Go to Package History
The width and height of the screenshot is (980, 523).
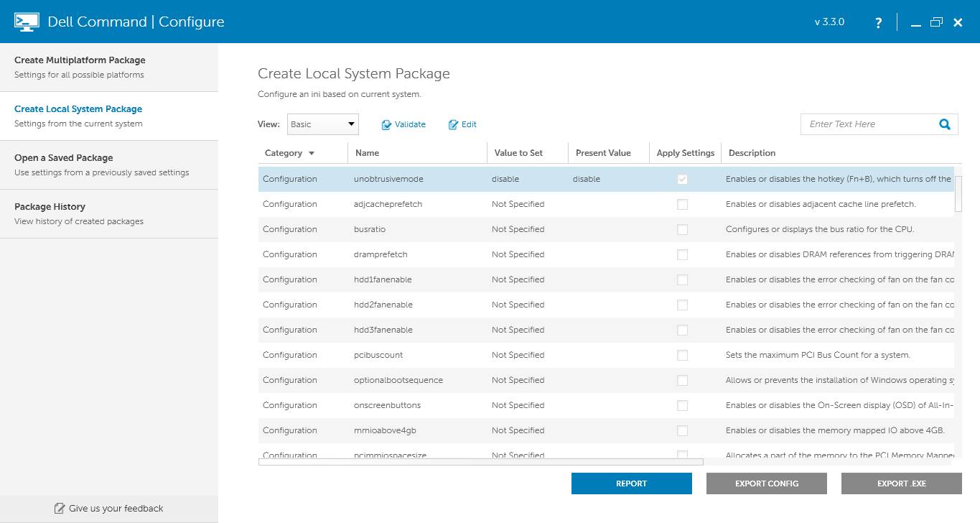tap(109, 213)
